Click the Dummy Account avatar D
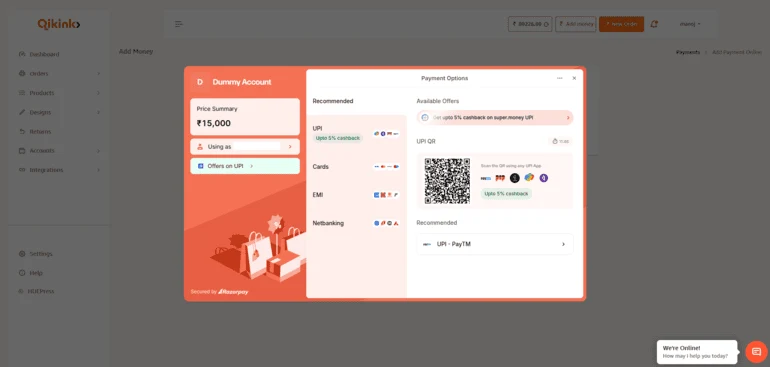This screenshot has width=770, height=367. point(200,82)
